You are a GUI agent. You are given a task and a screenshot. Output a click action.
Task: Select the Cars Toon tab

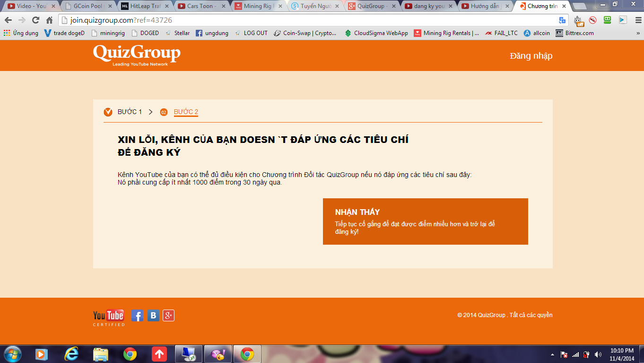(x=202, y=6)
